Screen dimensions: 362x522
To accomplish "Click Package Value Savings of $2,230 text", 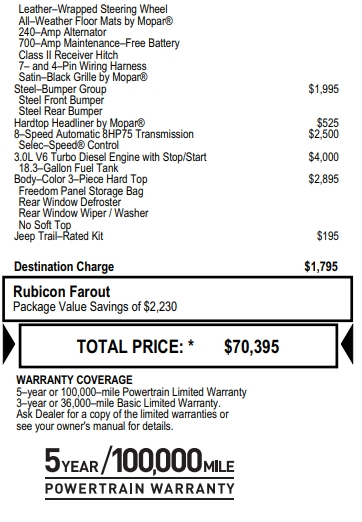I will pyautogui.click(x=95, y=307).
